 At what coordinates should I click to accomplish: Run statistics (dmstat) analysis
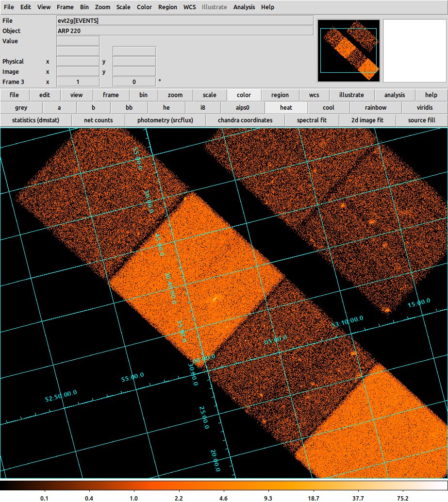(35, 120)
